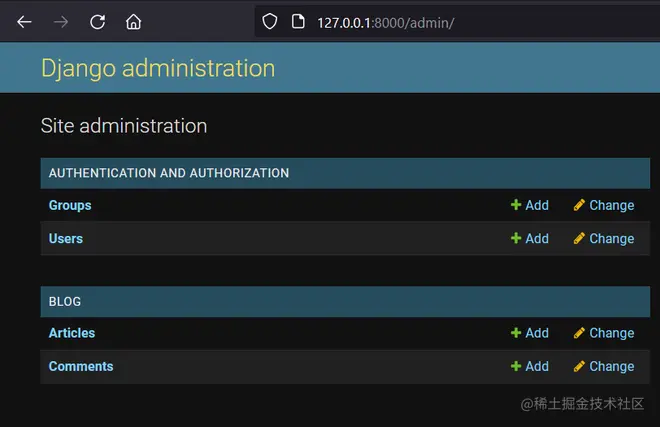The width and height of the screenshot is (660, 427).
Task: Click Change for Groups
Action: [604, 205]
